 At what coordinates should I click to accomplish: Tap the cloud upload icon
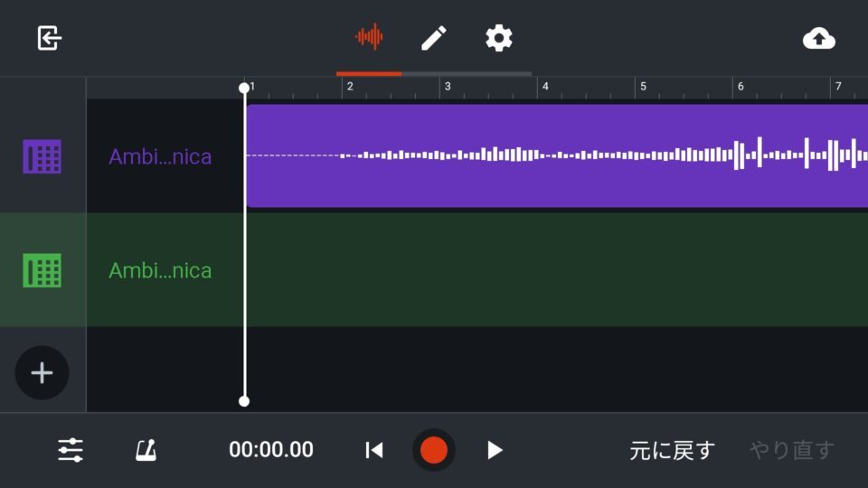pyautogui.click(x=819, y=39)
